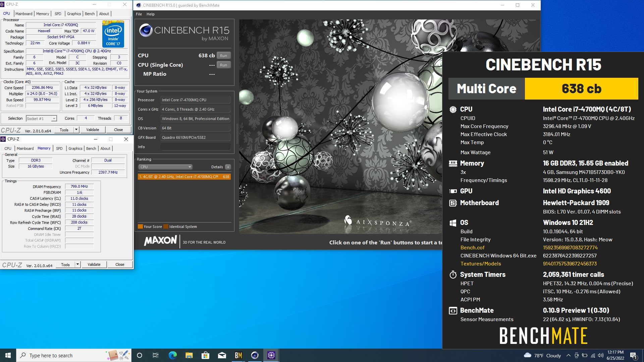The image size is (644, 362).
Task: Open the Mainboard tab in top CPU-Z
Action: point(24,14)
